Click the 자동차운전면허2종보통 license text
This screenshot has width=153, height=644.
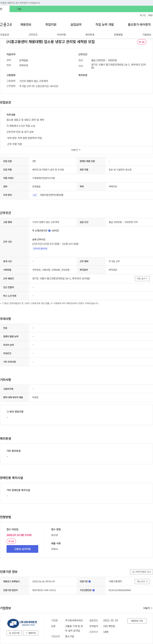click(51, 195)
